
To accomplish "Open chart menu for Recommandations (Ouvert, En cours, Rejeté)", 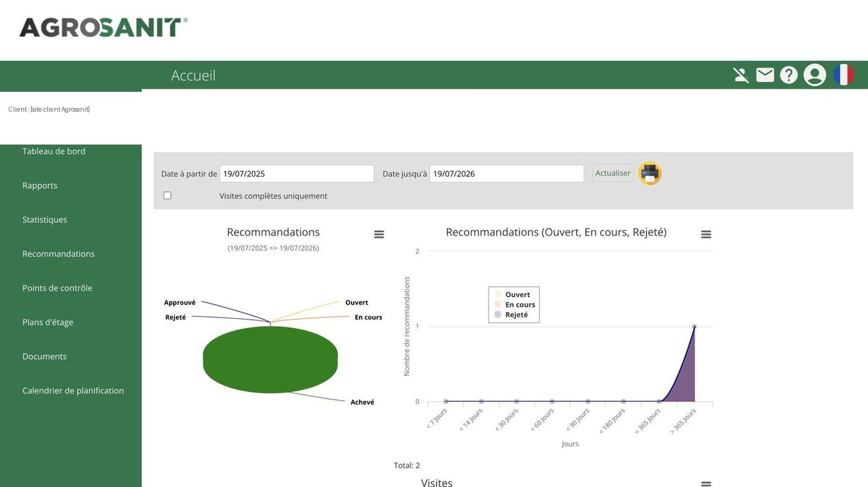I will (x=706, y=235).
